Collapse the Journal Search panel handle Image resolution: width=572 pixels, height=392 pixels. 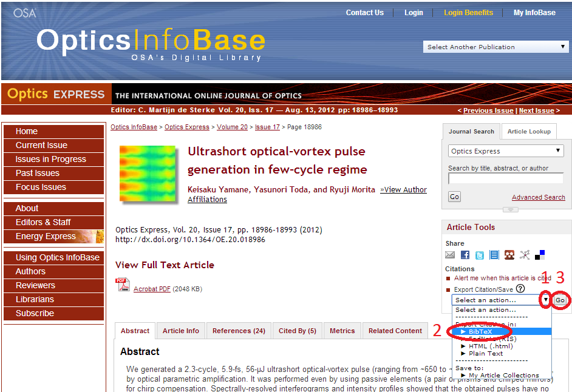point(510,210)
